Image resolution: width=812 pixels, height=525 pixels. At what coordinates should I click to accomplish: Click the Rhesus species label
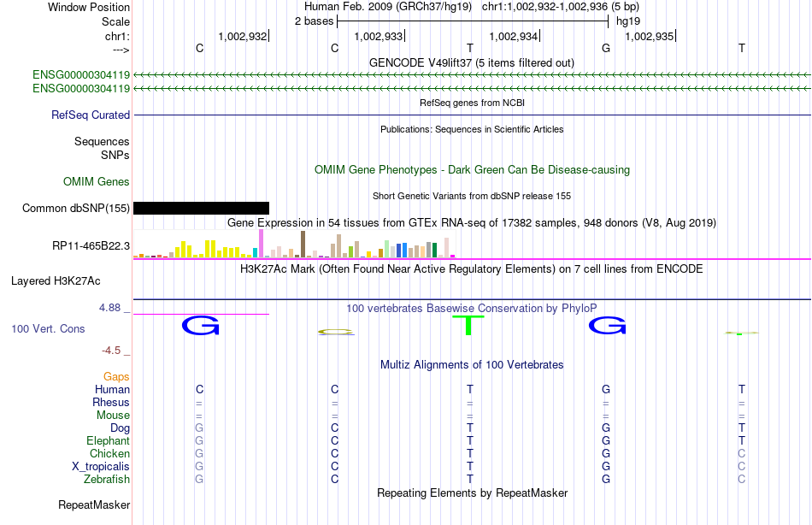[111, 402]
